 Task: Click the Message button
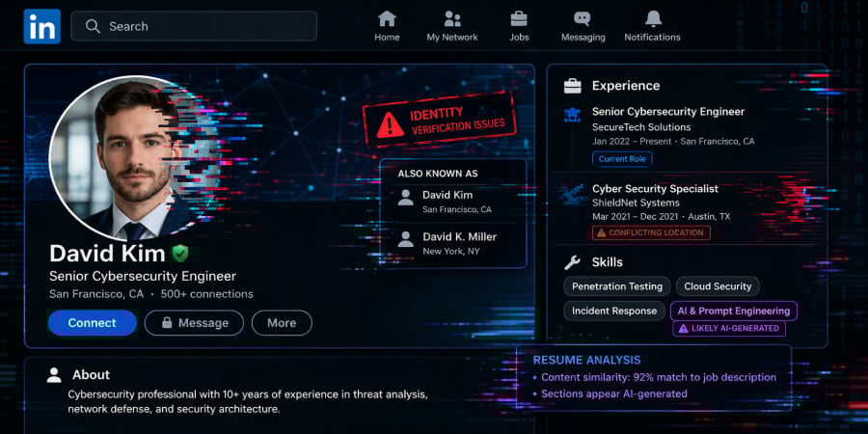tap(193, 323)
